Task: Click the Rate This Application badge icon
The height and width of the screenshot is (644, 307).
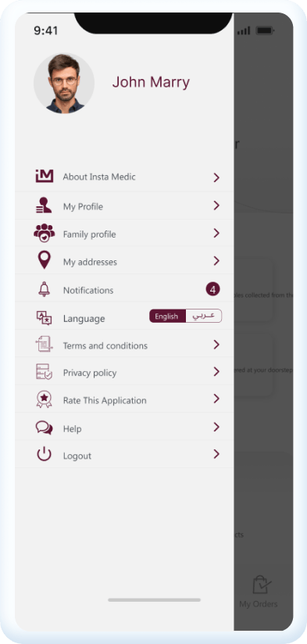Action: pos(44,399)
